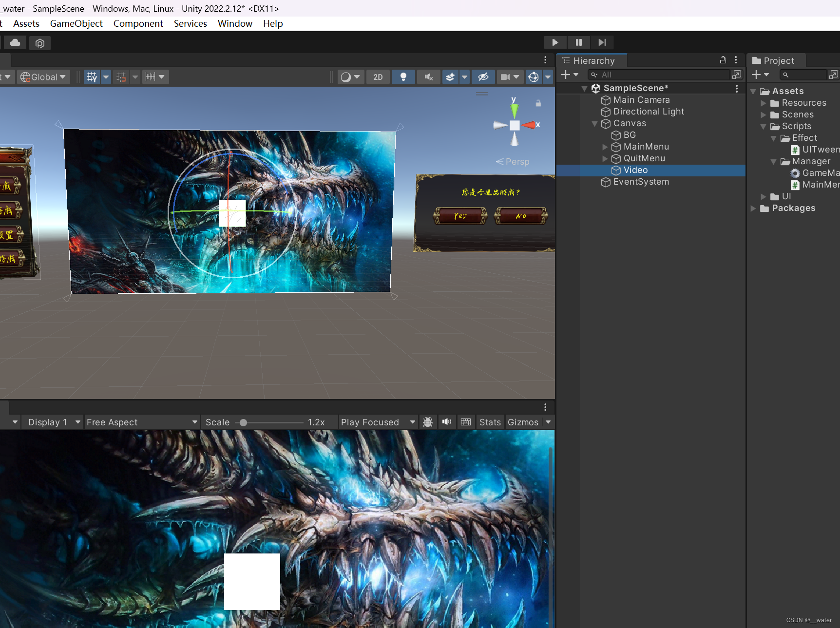
Task: Click the Project search field
Action: click(803, 75)
